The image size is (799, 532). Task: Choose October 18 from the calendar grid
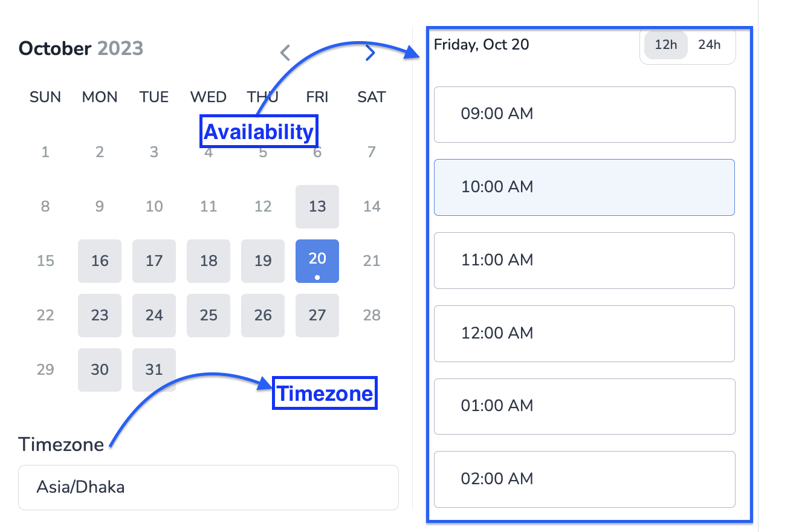tap(208, 261)
